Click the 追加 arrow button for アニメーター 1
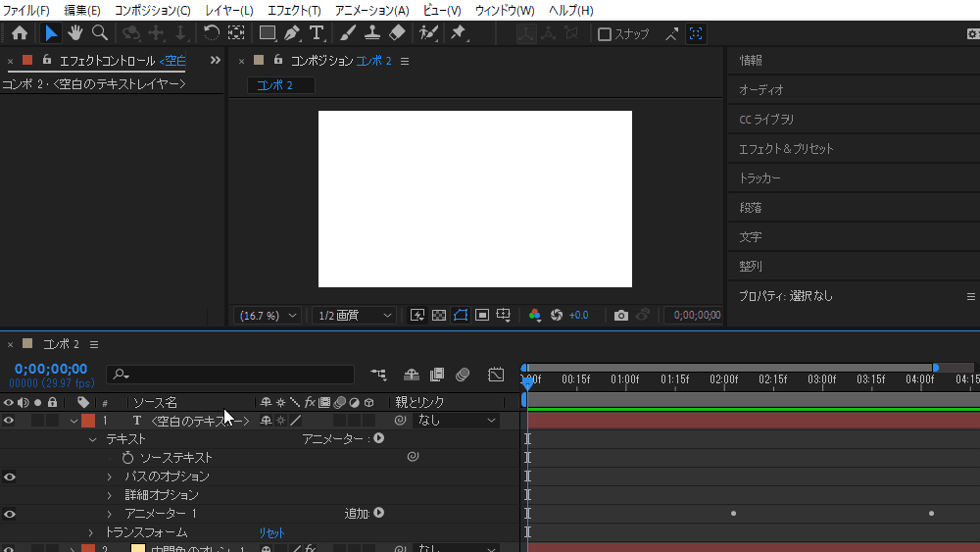 pyautogui.click(x=378, y=513)
